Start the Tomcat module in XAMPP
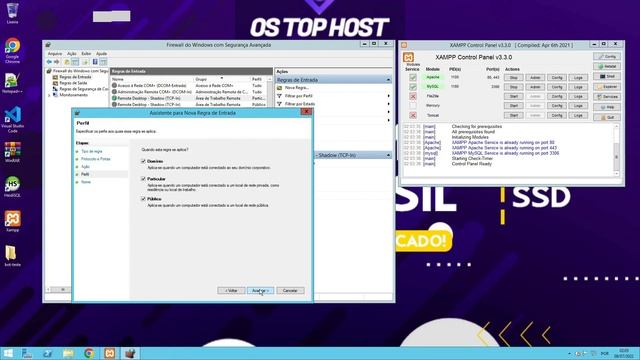Image resolution: width=640 pixels, height=360 pixels. (x=513, y=116)
